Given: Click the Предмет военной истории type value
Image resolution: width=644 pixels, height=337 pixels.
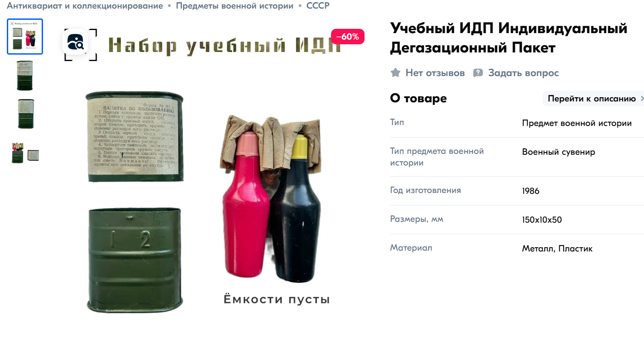Looking at the screenshot, I should (x=577, y=123).
